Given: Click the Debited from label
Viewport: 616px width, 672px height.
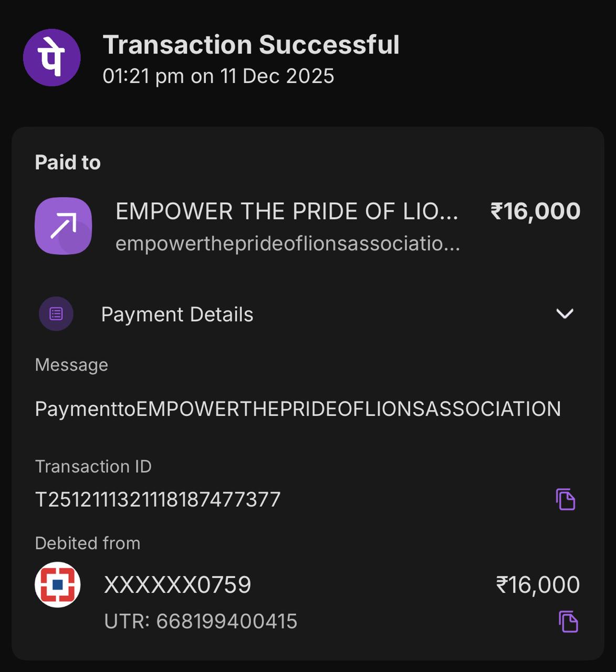Looking at the screenshot, I should [88, 543].
